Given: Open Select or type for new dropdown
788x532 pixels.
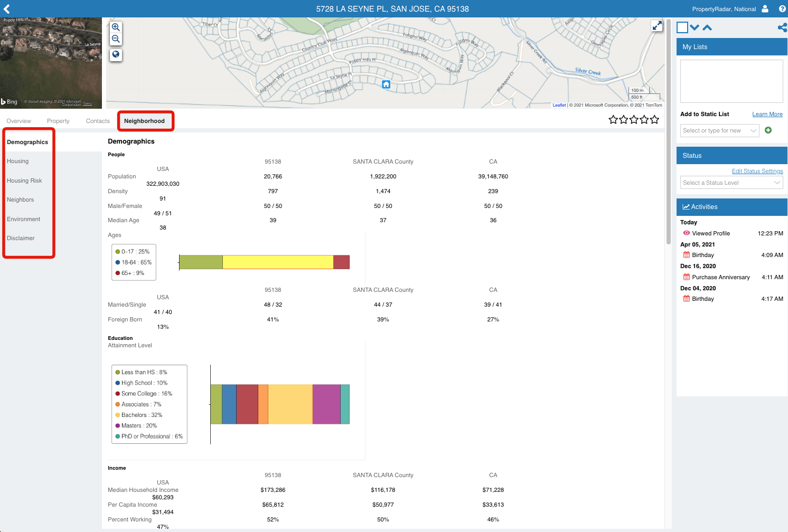Looking at the screenshot, I should 720,130.
